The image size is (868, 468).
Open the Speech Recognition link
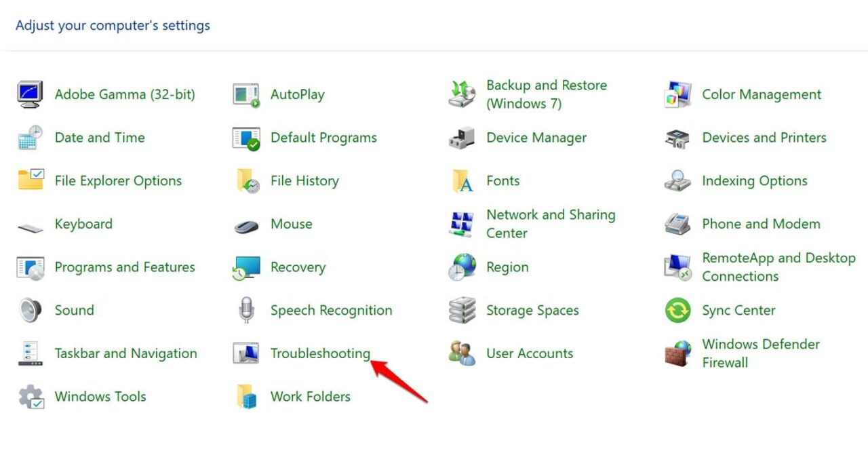331,311
